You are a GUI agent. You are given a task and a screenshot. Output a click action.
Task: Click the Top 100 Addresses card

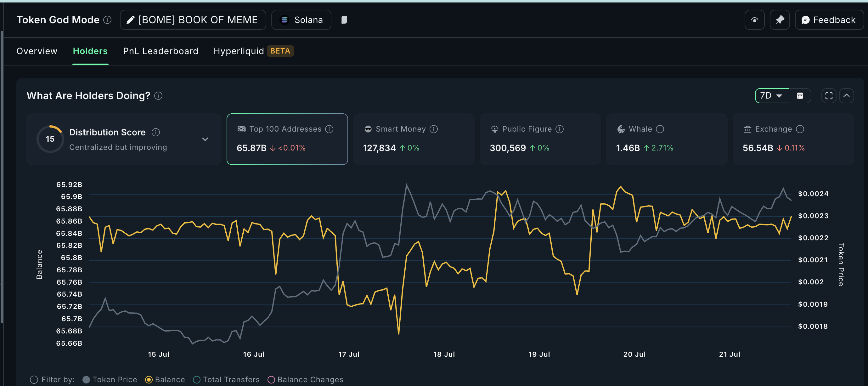pyautogui.click(x=287, y=139)
